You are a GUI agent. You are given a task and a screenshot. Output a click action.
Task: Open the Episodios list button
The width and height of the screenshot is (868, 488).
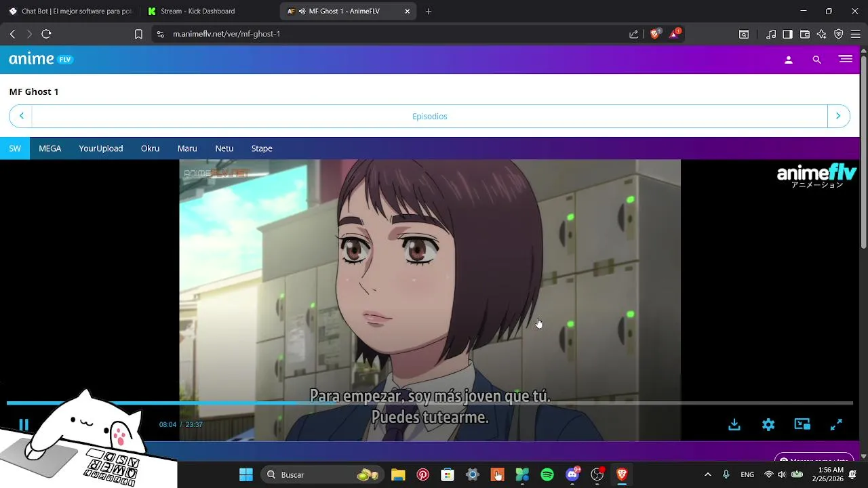(x=430, y=116)
